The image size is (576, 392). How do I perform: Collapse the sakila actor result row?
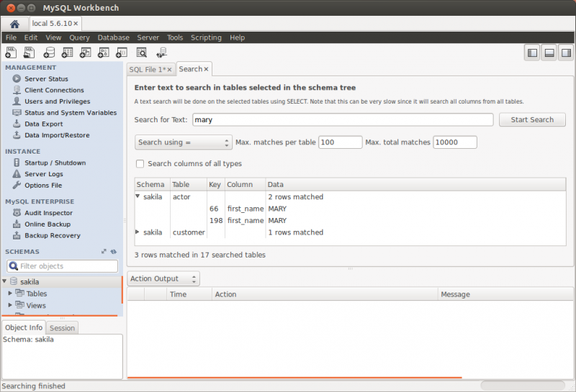point(138,196)
